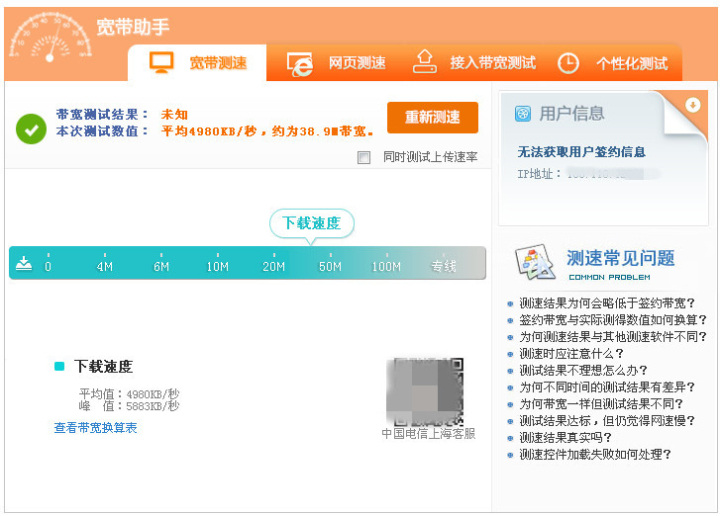720x516 pixels.
Task: Enable 同时测试上传速率 checkbox
Action: pyautogui.click(x=364, y=157)
